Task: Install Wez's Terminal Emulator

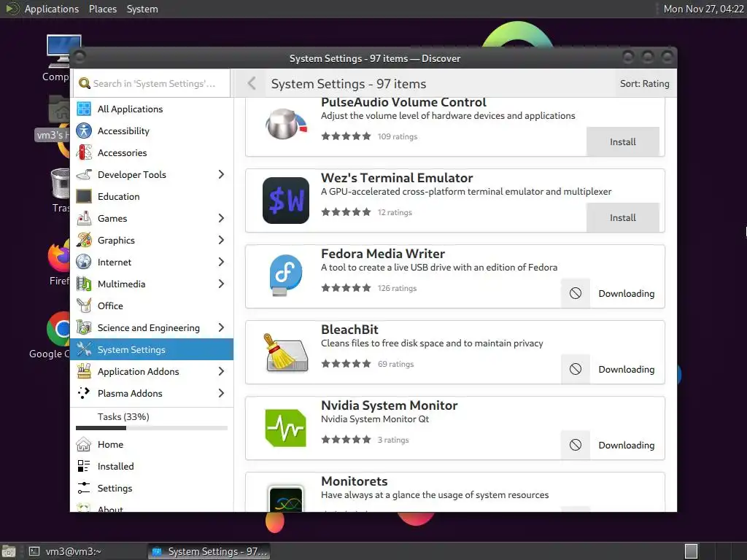Action: click(623, 217)
